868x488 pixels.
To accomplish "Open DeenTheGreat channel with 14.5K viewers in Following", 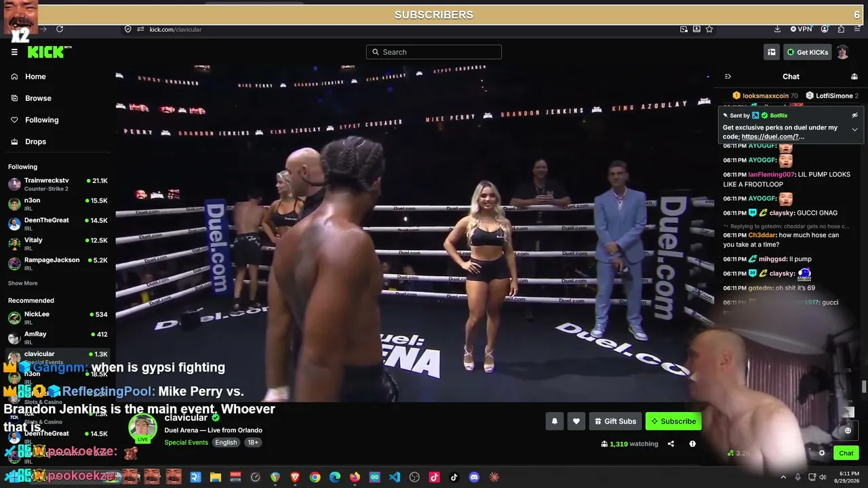I will pos(58,224).
